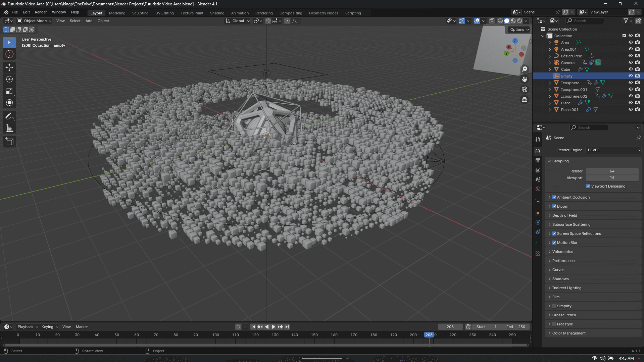Image resolution: width=644 pixels, height=362 pixels.
Task: Jump to the next keyframe
Action: pyautogui.click(x=280, y=327)
